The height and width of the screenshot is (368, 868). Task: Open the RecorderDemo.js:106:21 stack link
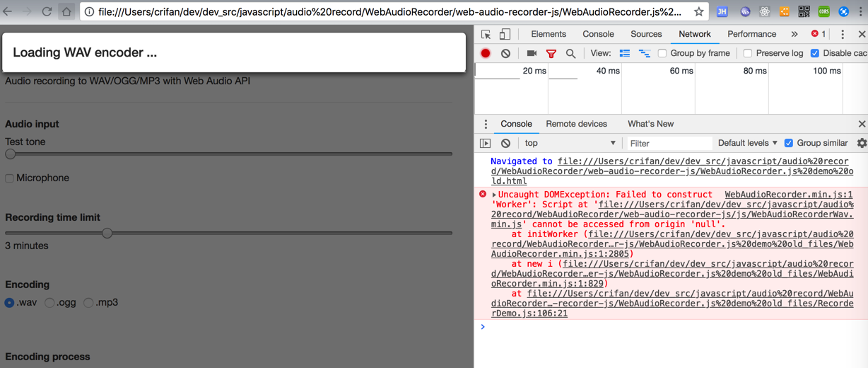pos(672,304)
